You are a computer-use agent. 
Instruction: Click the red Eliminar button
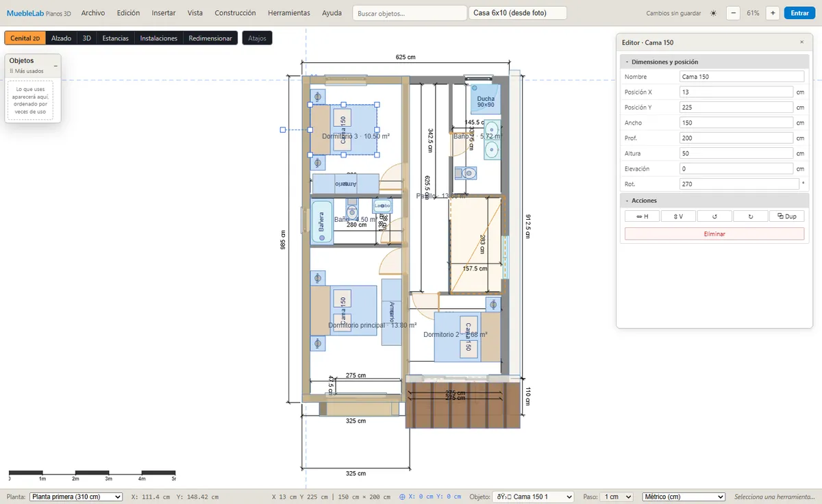(714, 234)
